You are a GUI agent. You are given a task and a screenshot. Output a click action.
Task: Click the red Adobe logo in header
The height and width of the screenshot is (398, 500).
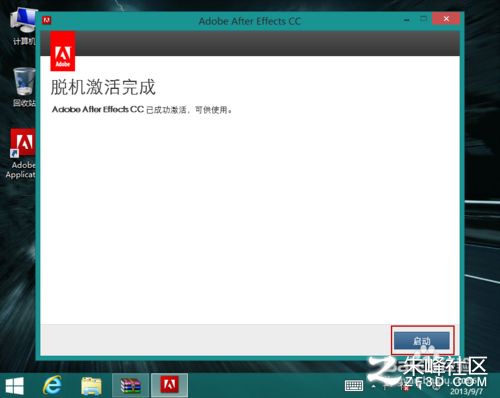click(63, 51)
